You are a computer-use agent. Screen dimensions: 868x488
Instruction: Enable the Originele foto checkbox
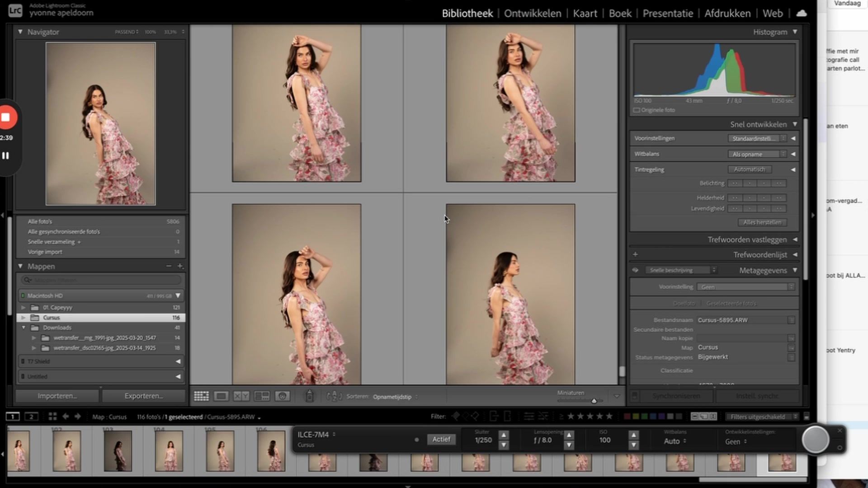pos(637,110)
